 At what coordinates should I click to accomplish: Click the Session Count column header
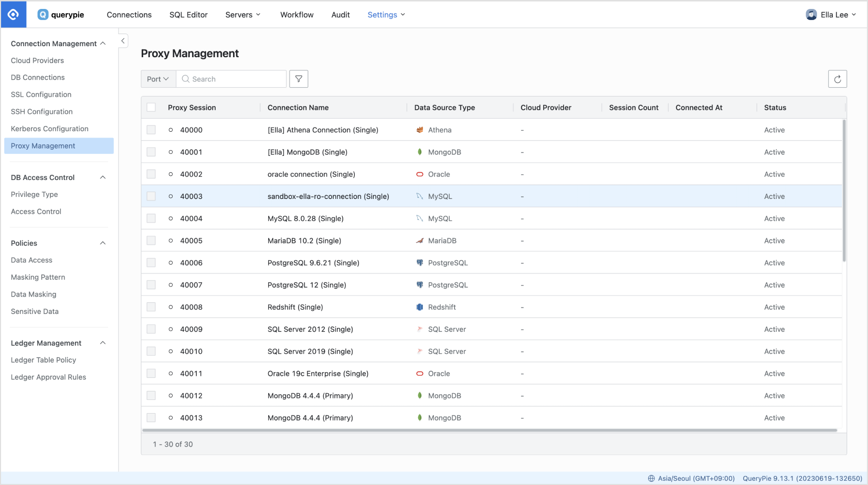633,108
